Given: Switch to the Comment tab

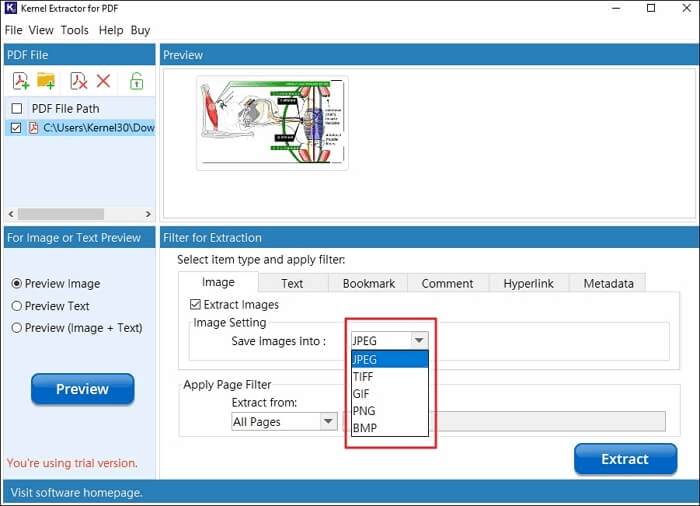Looking at the screenshot, I should point(447,284).
